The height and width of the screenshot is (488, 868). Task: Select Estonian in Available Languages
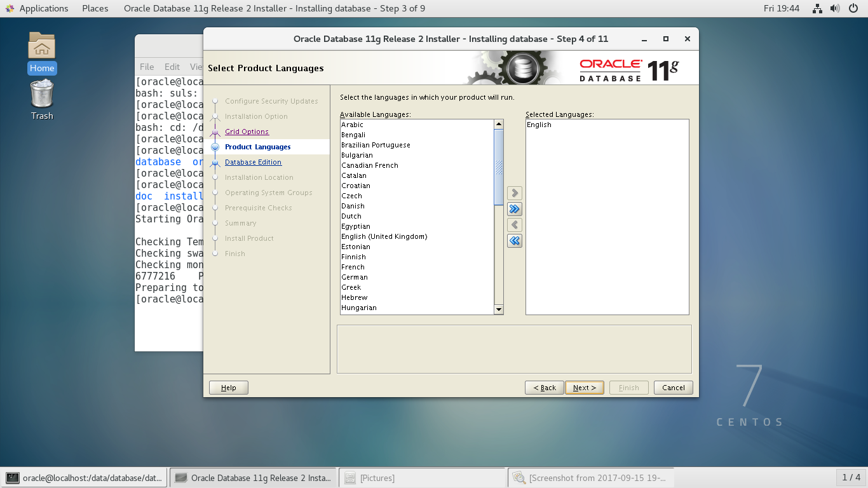point(417,247)
